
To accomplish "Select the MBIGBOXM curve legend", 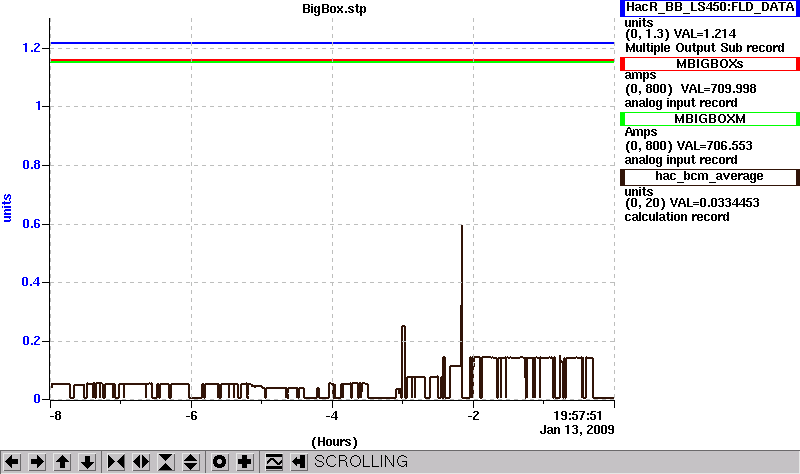I will [x=710, y=119].
